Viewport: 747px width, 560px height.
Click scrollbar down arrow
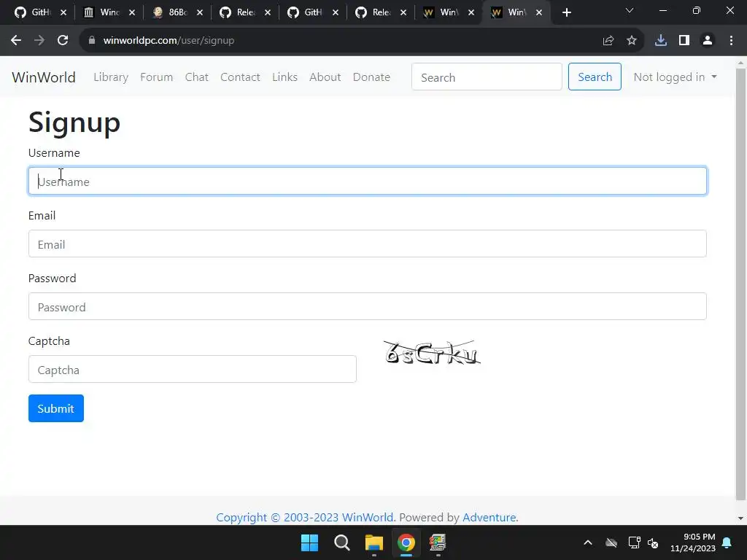740,518
